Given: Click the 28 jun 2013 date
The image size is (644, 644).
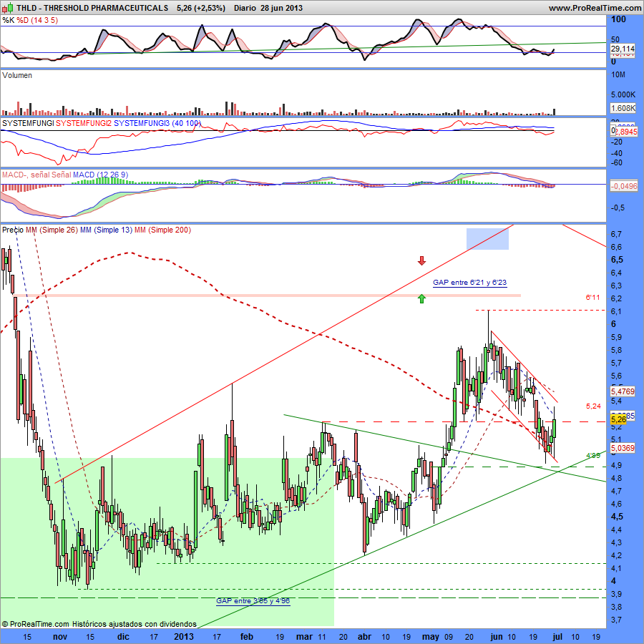Looking at the screenshot, I should pos(281,8).
